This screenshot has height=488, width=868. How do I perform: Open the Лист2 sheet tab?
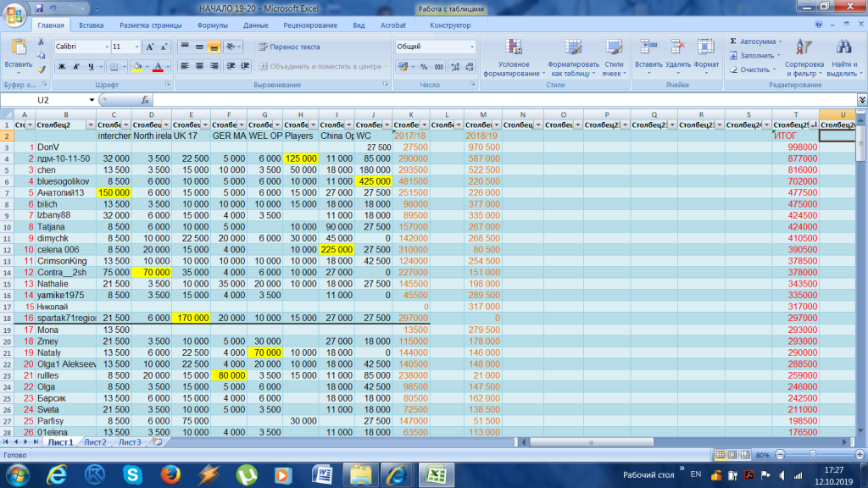pos(95,442)
